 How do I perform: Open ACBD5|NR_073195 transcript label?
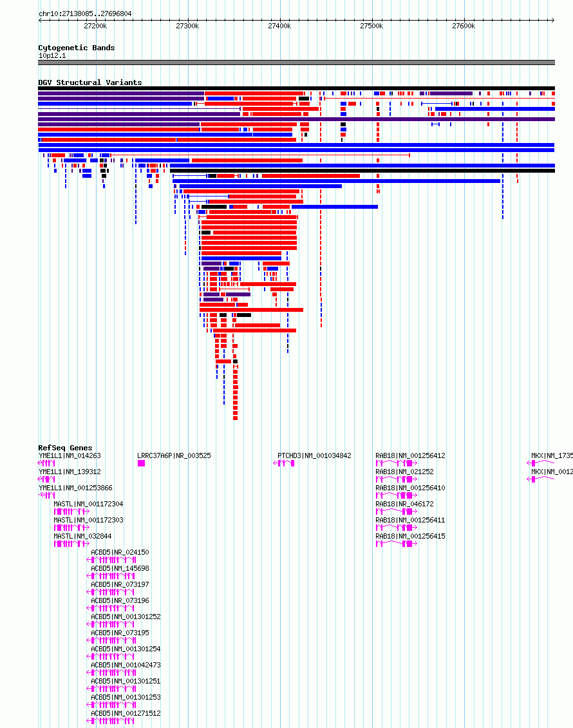coord(120,633)
